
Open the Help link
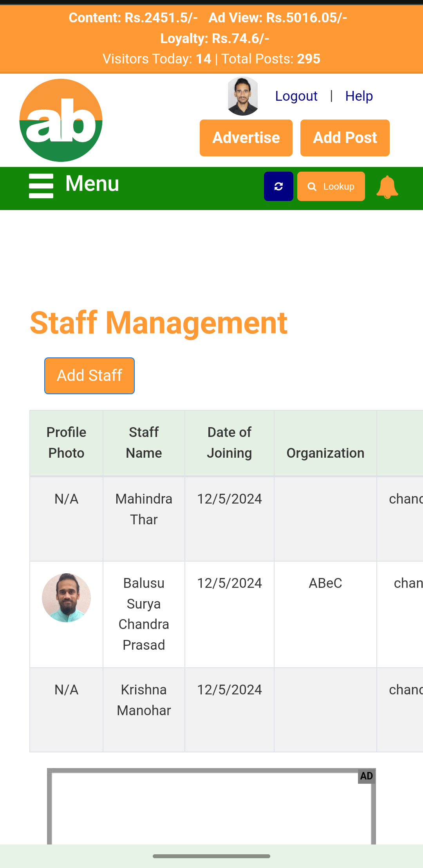click(x=359, y=96)
